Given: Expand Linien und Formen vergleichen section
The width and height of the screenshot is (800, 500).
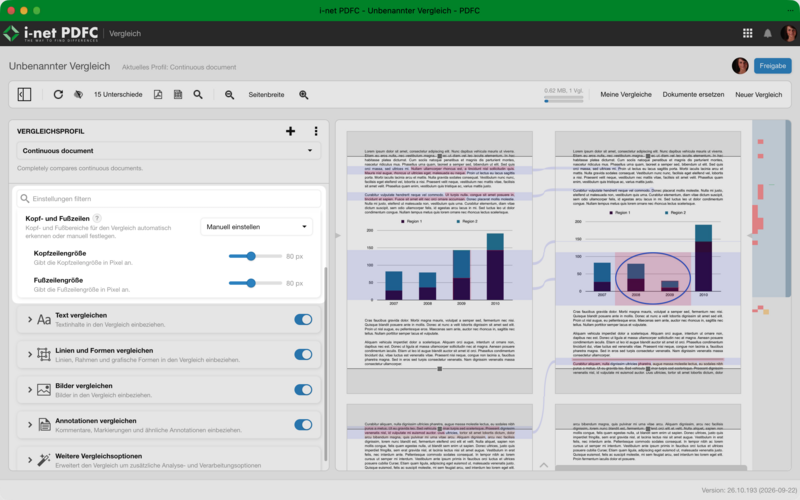Looking at the screenshot, I should pos(30,355).
